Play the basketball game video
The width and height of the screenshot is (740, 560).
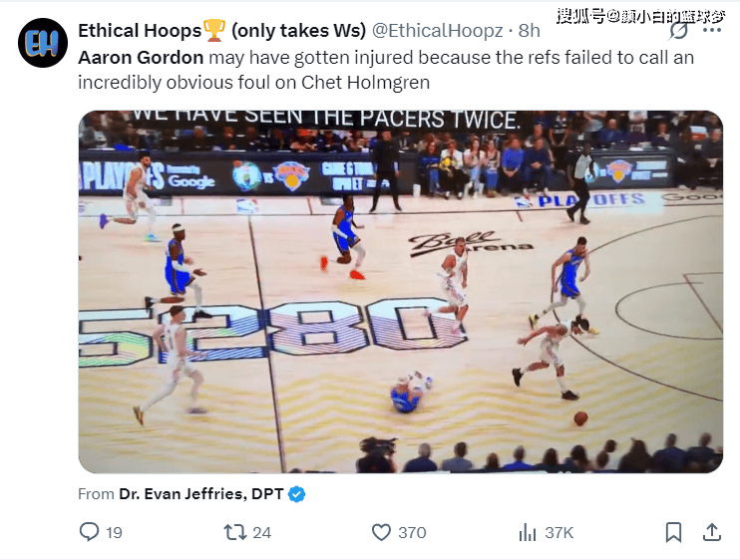(401, 292)
